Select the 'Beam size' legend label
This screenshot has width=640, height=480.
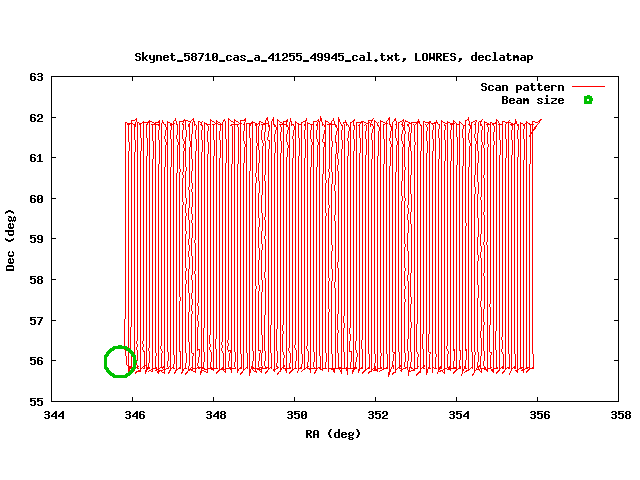(x=533, y=100)
